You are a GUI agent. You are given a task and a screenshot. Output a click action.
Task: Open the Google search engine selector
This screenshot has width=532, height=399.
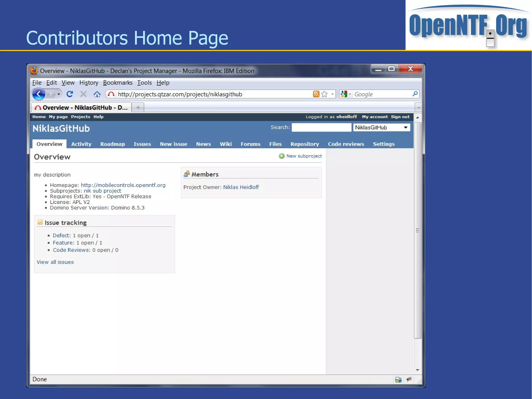pos(345,94)
